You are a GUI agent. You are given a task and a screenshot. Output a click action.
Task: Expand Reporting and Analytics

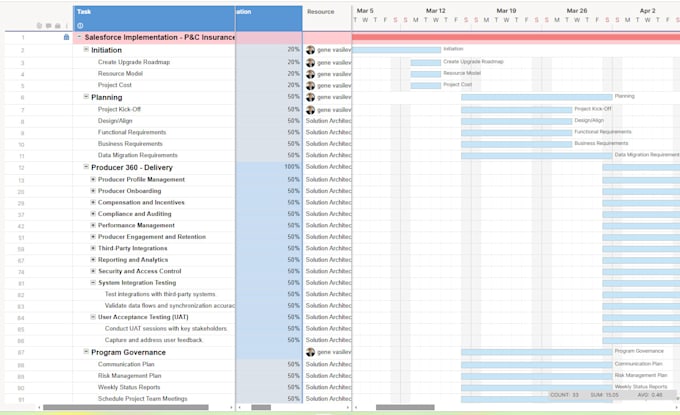[x=93, y=259]
